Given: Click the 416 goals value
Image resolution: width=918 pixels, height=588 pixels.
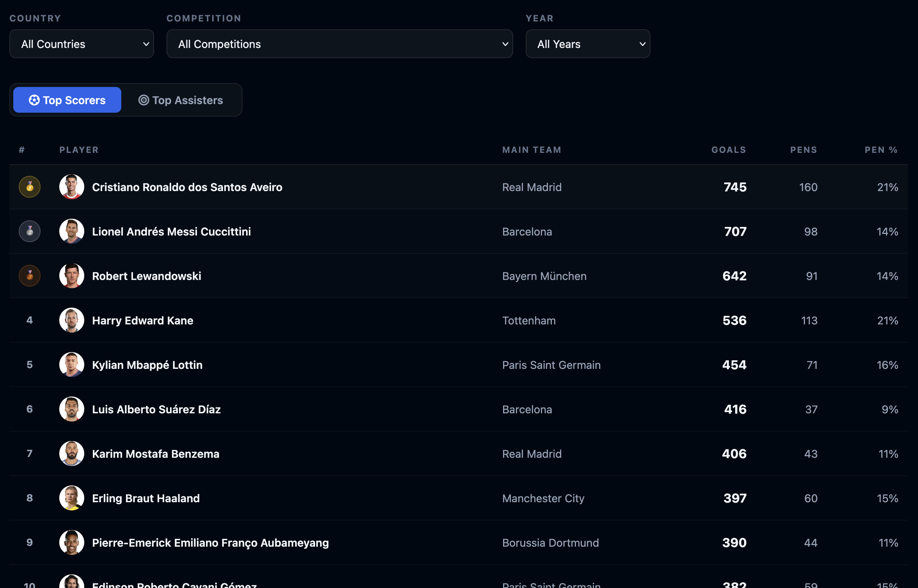Looking at the screenshot, I should (x=735, y=409).
